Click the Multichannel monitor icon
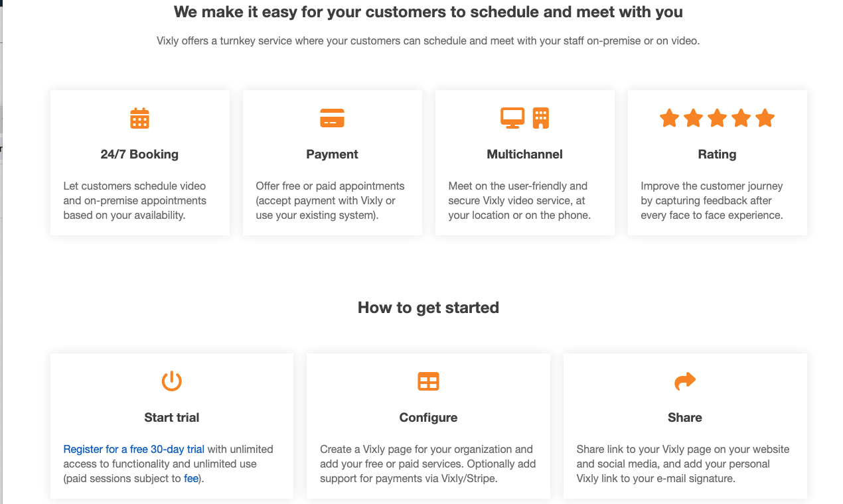This screenshot has height=504, width=843. click(x=512, y=117)
